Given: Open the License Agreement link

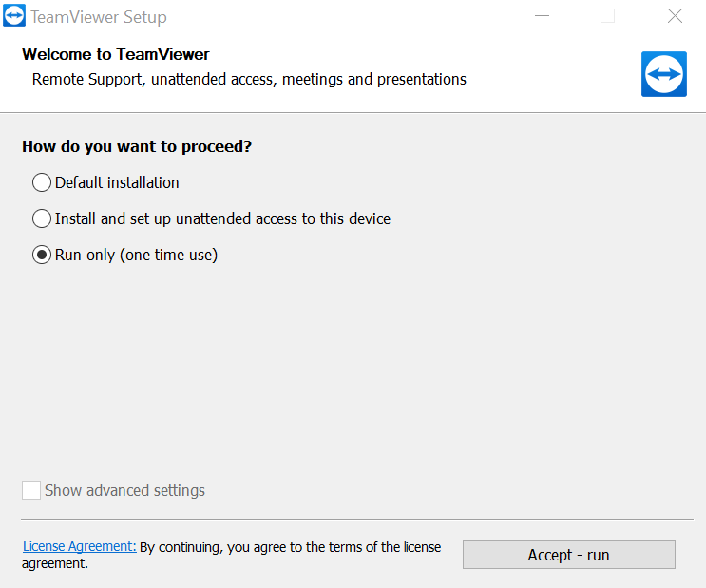Looking at the screenshot, I should [x=79, y=546].
